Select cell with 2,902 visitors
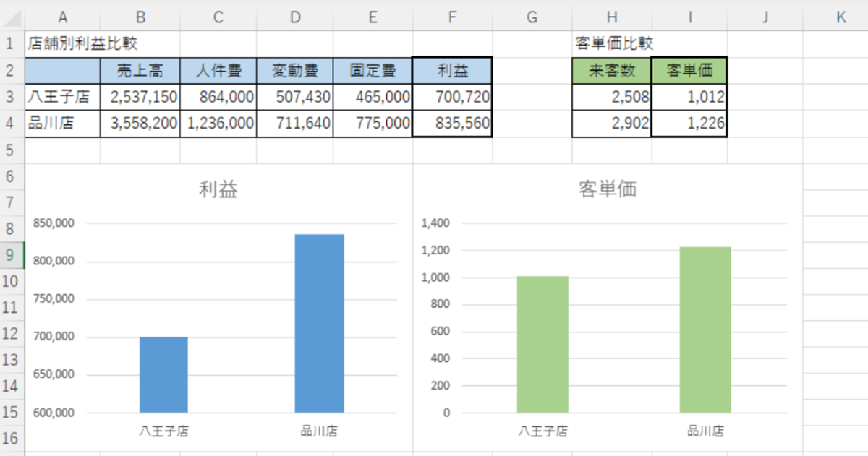This screenshot has height=456, width=868. (x=612, y=124)
